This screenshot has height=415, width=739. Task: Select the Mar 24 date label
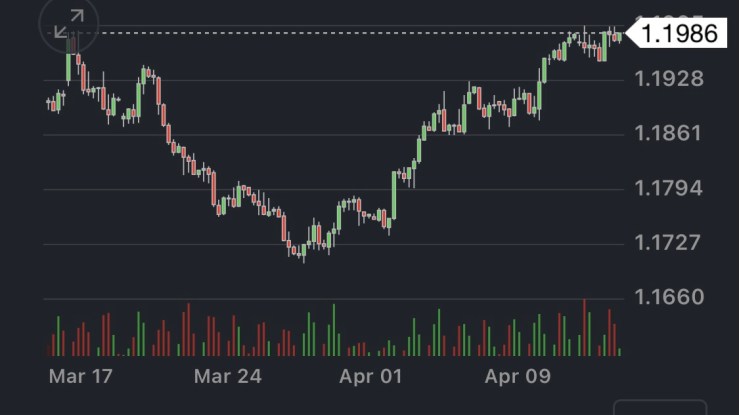(x=227, y=377)
